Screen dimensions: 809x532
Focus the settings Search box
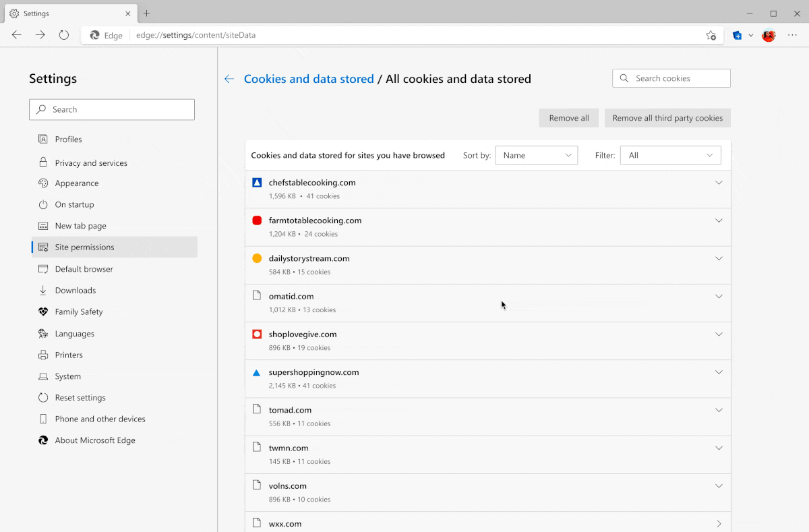112,109
